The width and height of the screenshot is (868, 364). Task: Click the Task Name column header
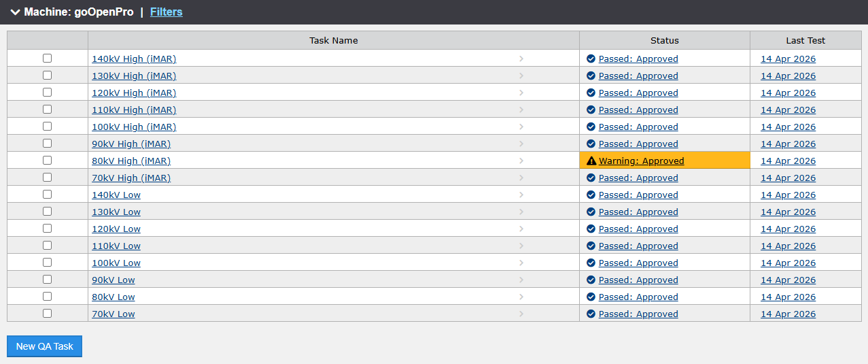(x=333, y=41)
